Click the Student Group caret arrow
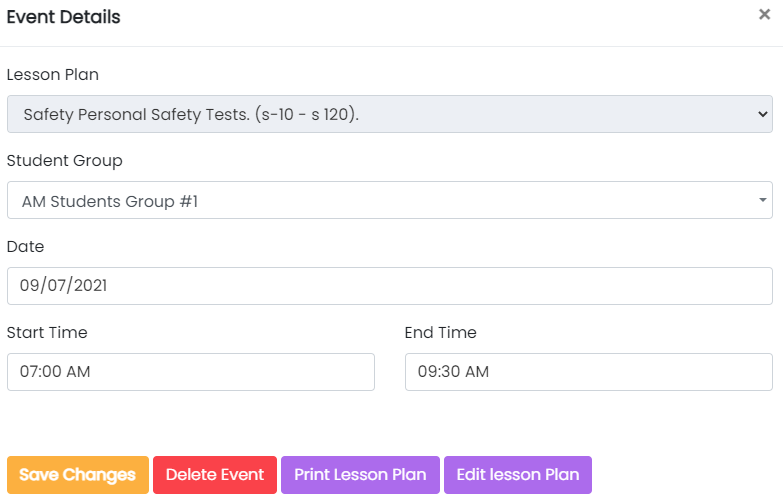This screenshot has height=502, width=783. (763, 200)
